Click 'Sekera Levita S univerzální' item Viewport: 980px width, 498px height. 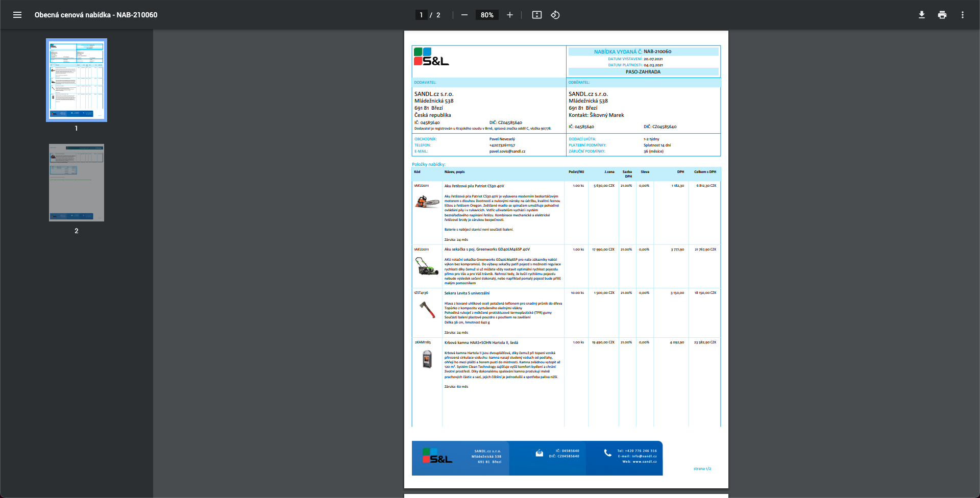(467, 293)
